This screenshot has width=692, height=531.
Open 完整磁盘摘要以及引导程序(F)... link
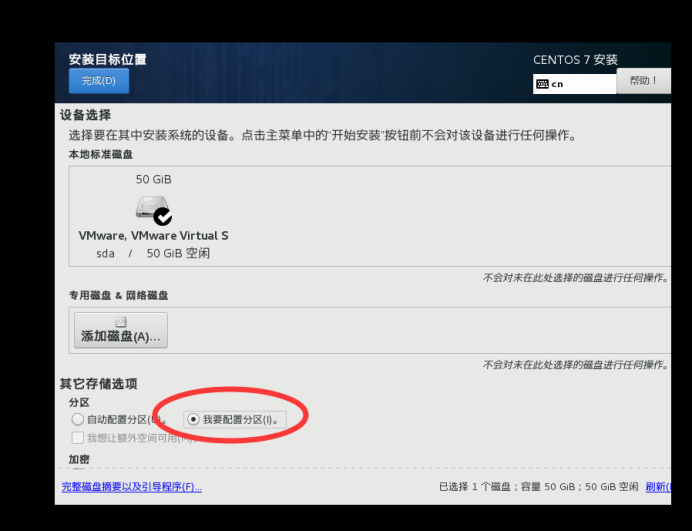pos(132,487)
